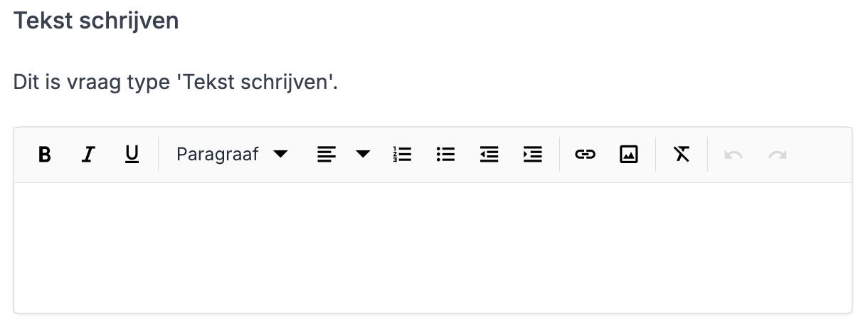Insert a bulleted list
This screenshot has width=868, height=332.
[x=445, y=154]
